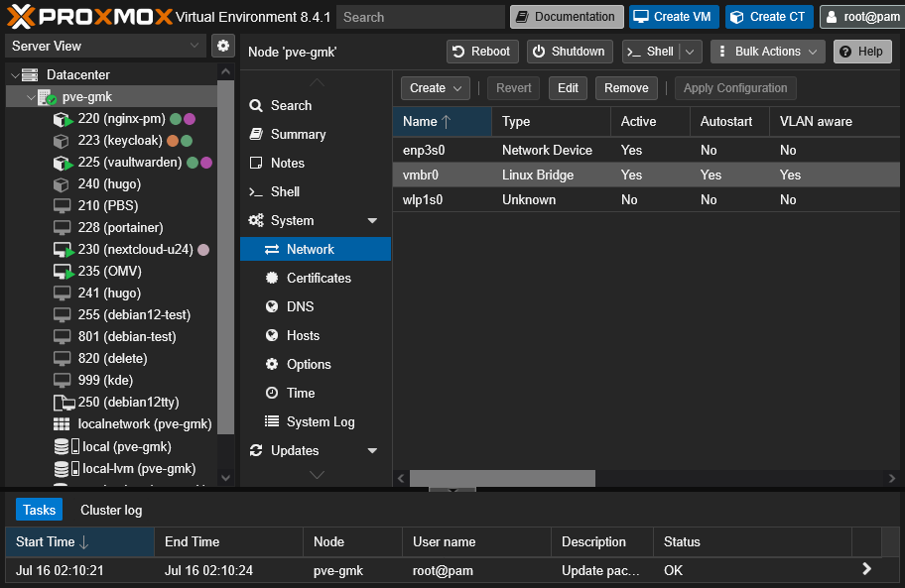
Task: Click the Datacenter server icon
Action: click(30, 75)
